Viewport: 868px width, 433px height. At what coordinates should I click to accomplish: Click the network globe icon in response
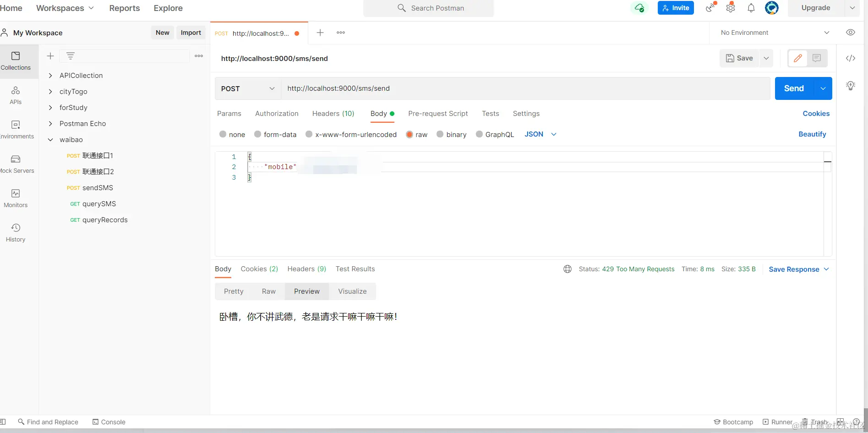coord(568,269)
